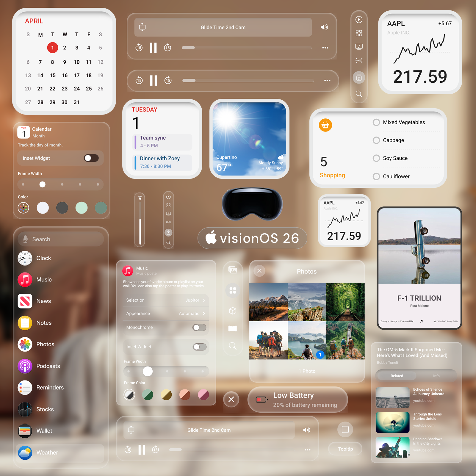The width and height of the screenshot is (476, 476).
Task: Expand the Appearance Automatic option
Action: [x=166, y=314]
